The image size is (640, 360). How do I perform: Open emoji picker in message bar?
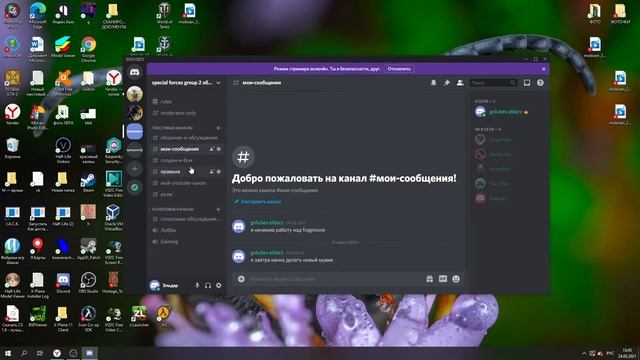tap(456, 279)
